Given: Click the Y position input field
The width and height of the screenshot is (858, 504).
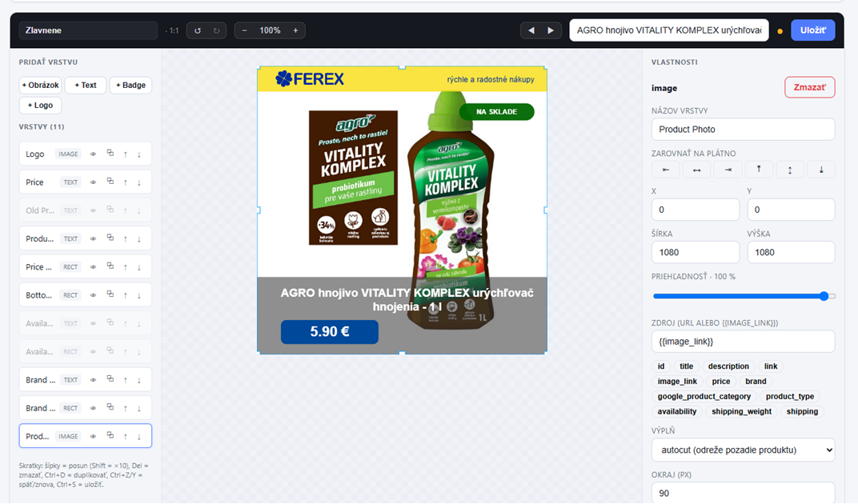Looking at the screenshot, I should [791, 210].
